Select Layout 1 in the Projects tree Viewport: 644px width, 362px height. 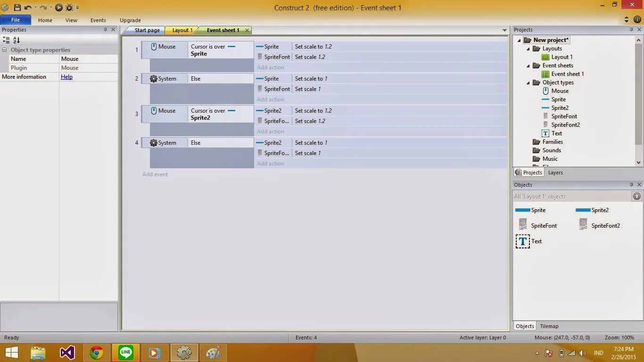557,57
